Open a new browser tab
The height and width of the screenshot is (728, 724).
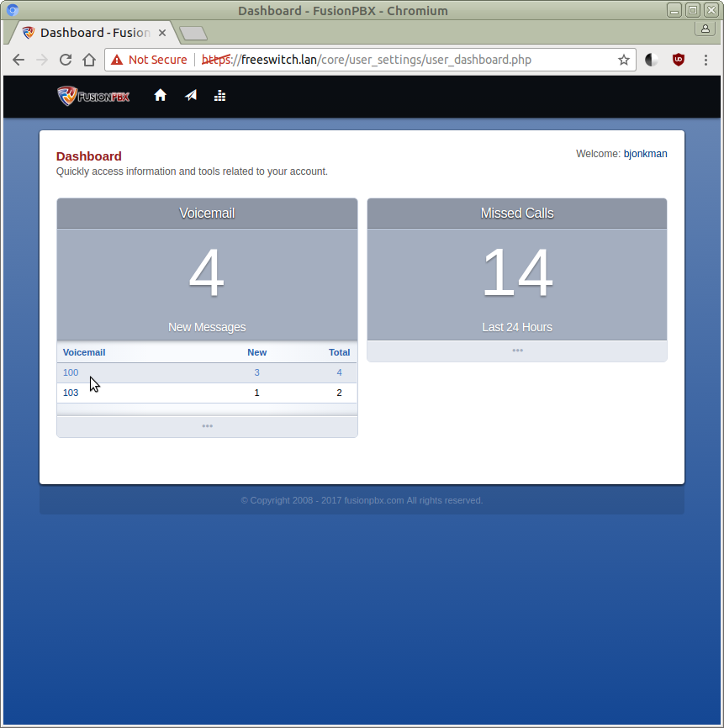[193, 34]
